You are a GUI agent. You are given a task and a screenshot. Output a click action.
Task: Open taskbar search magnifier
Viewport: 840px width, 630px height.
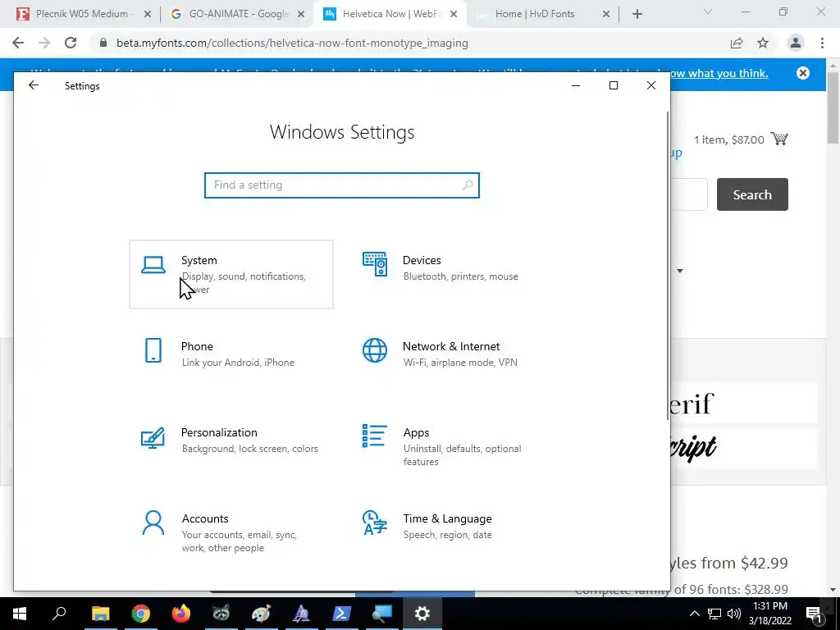59,614
